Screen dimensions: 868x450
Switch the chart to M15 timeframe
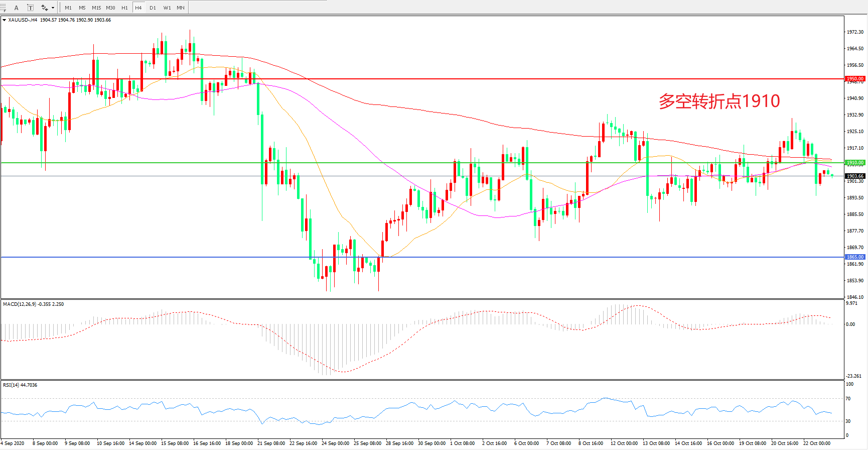[x=96, y=8]
